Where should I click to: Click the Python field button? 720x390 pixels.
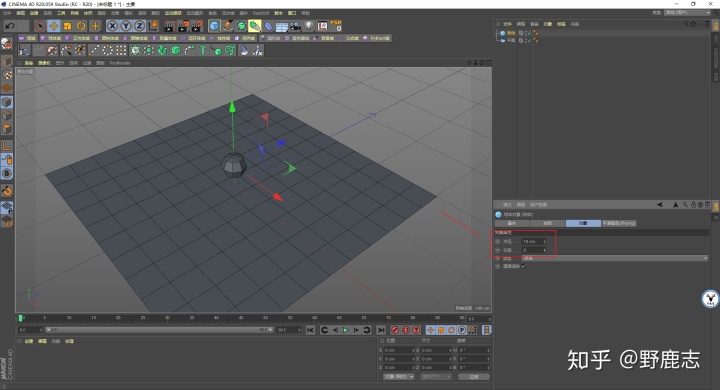point(377,38)
